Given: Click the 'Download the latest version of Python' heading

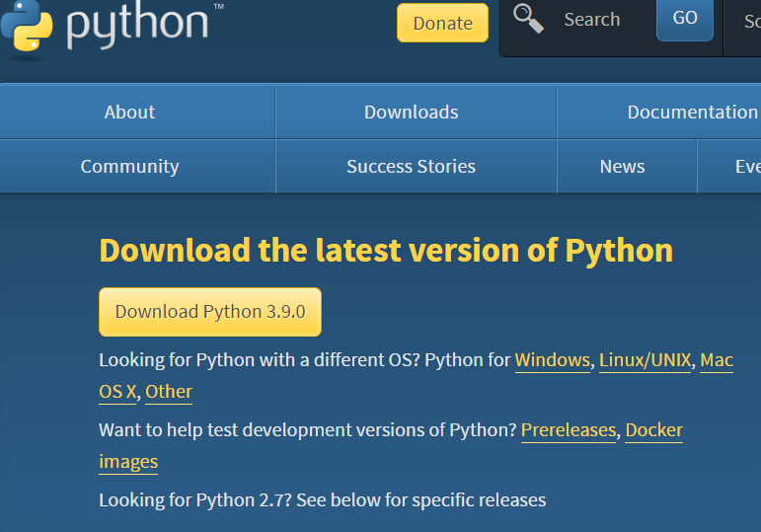Looking at the screenshot, I should pyautogui.click(x=386, y=251).
